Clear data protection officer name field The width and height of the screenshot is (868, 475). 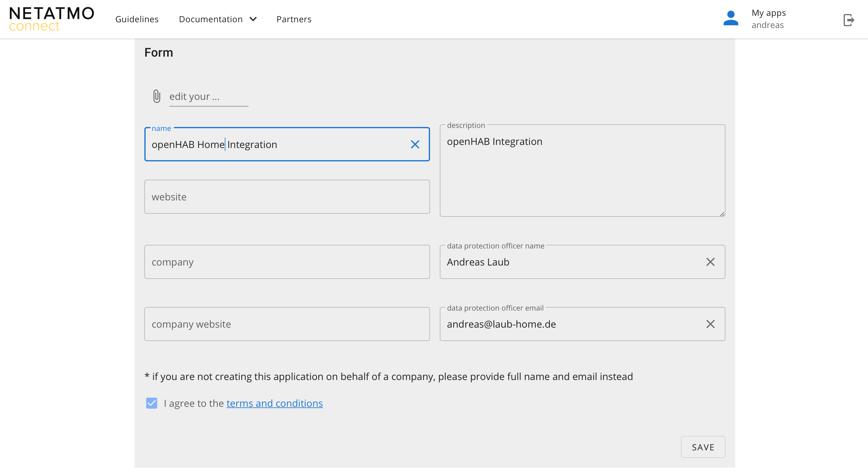710,262
